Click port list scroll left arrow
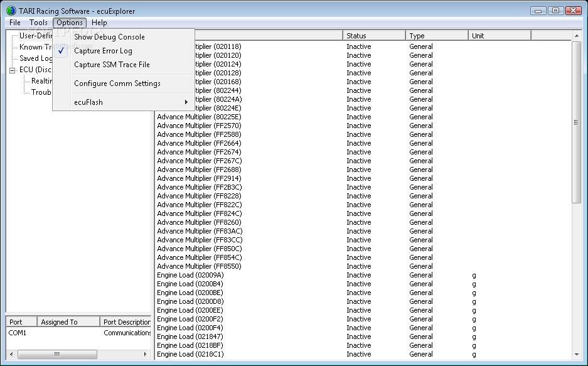The image size is (588, 366). point(11,354)
